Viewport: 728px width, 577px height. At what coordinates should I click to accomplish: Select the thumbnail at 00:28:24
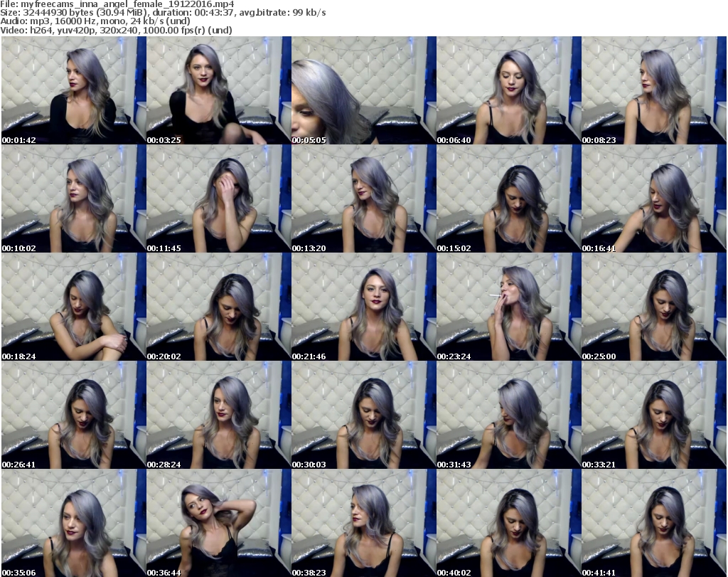tap(219, 415)
